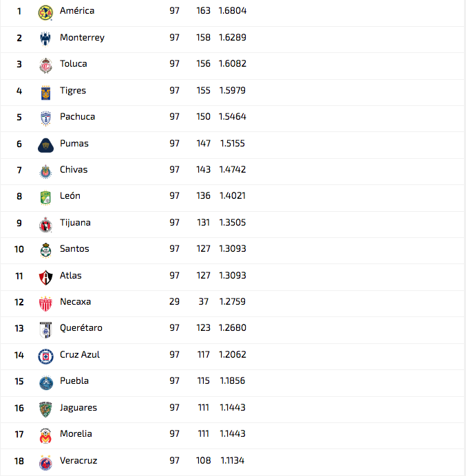Open the Querétaro team link
This screenshot has height=476, width=466.
tap(81, 328)
